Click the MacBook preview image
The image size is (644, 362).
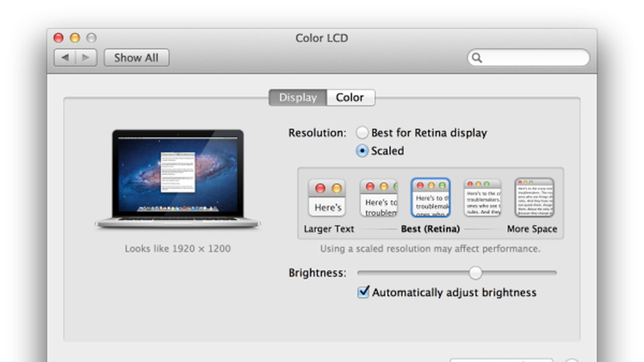click(178, 179)
